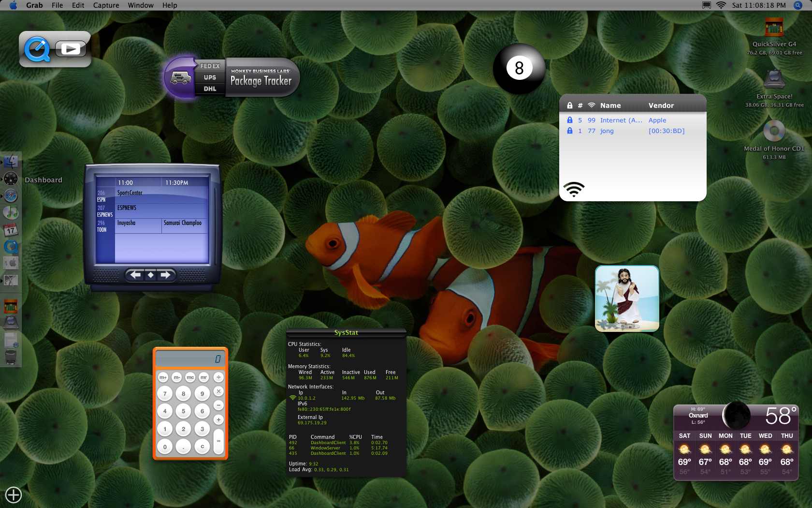The image size is (812, 508).
Task: Open the widget bar plus button
Action: pos(14,494)
